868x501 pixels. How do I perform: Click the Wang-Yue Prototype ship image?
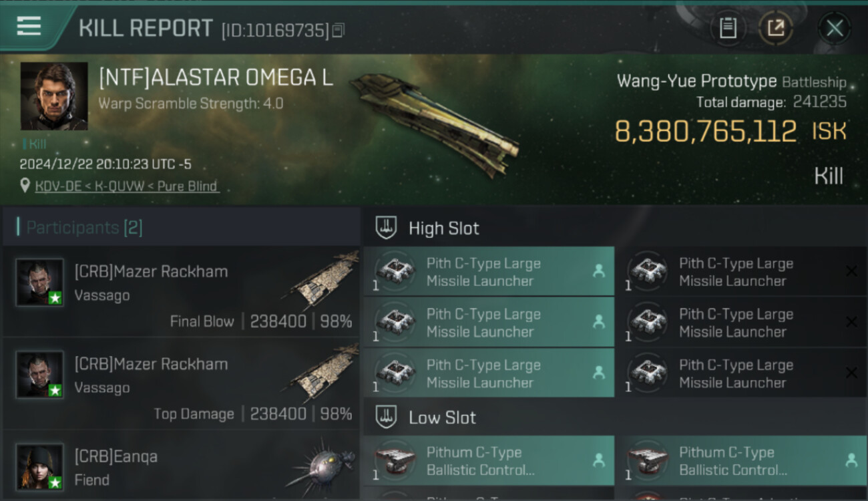(x=434, y=124)
